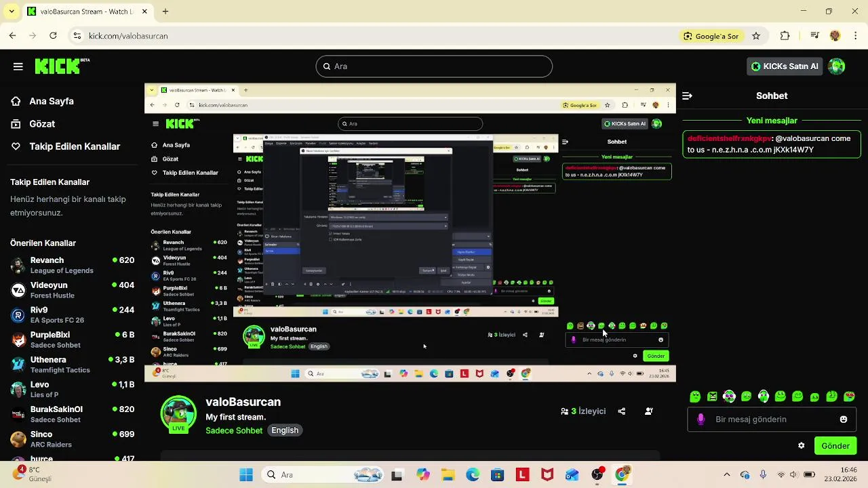This screenshot has height=488, width=868.
Task: Open the tab search dropdown arrow
Action: click(x=12, y=12)
